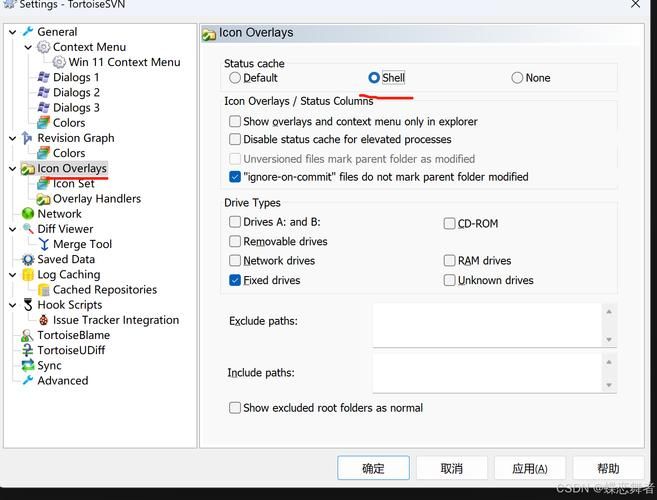Click the Log Caching database icon
This screenshot has width=657, height=500.
[x=28, y=275]
